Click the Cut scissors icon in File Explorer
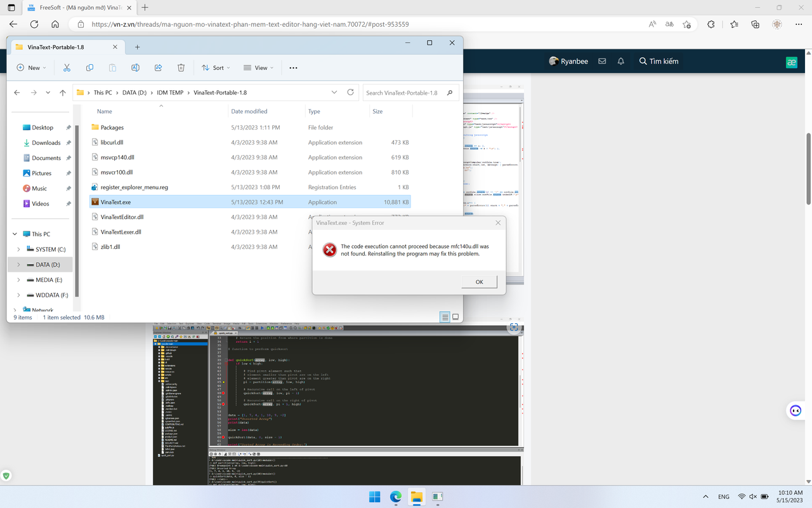This screenshot has width=812, height=508. click(x=67, y=68)
